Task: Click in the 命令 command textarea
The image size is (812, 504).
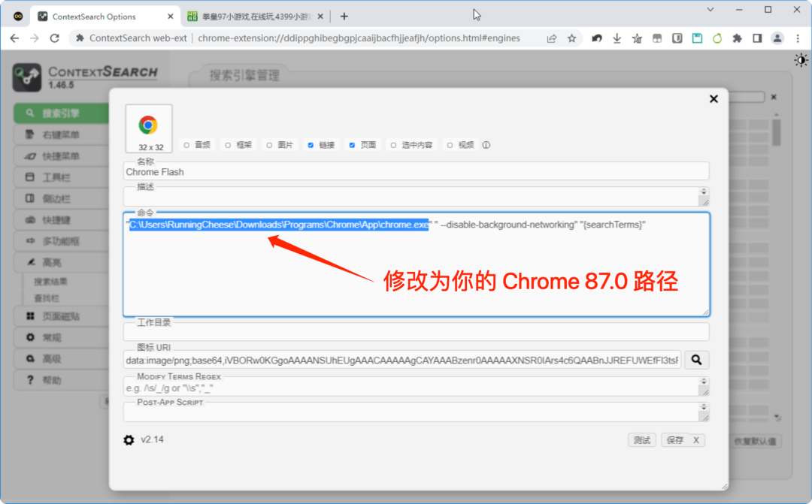Action: (417, 264)
